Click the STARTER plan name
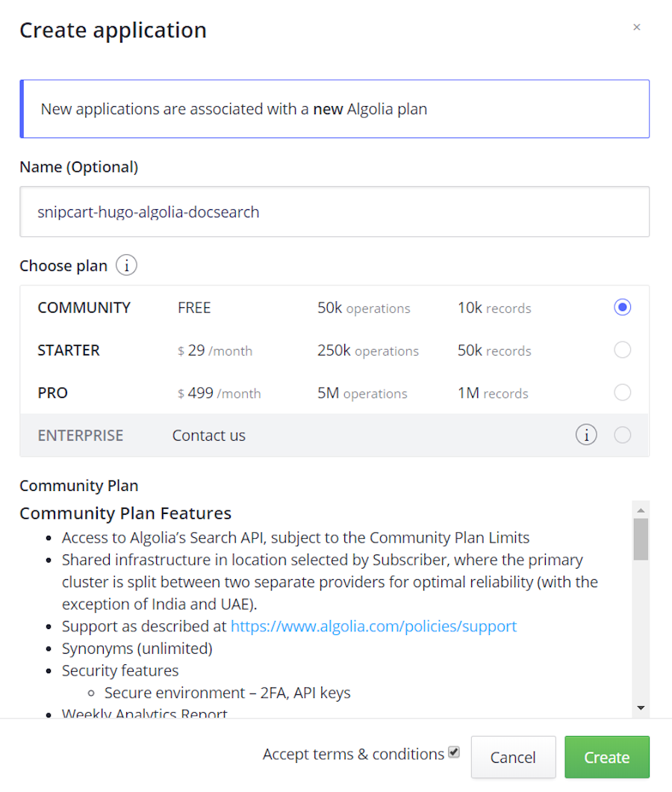This screenshot has height=792, width=672. [68, 350]
